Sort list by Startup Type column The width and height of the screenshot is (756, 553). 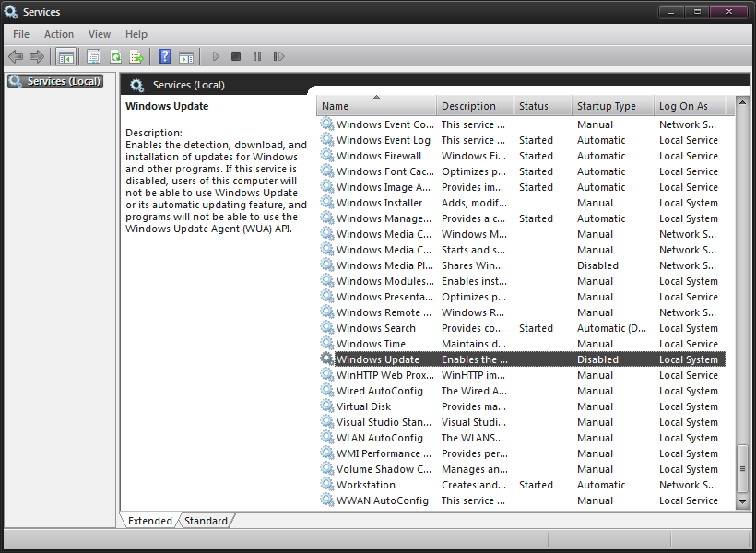pos(607,106)
